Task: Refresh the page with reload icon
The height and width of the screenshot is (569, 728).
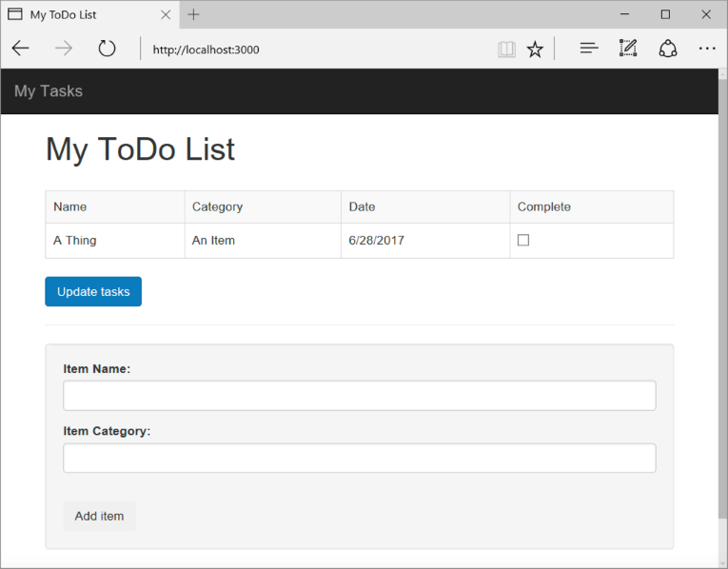Action: [107, 49]
